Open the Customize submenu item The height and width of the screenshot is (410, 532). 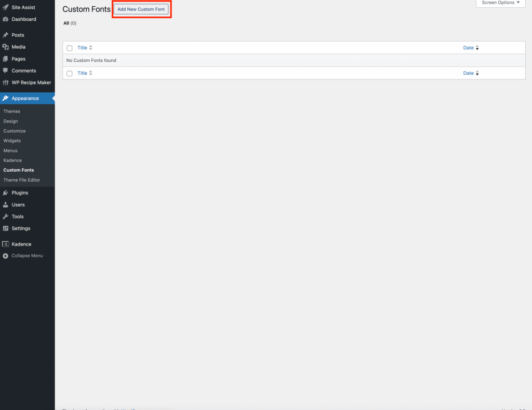(x=15, y=131)
